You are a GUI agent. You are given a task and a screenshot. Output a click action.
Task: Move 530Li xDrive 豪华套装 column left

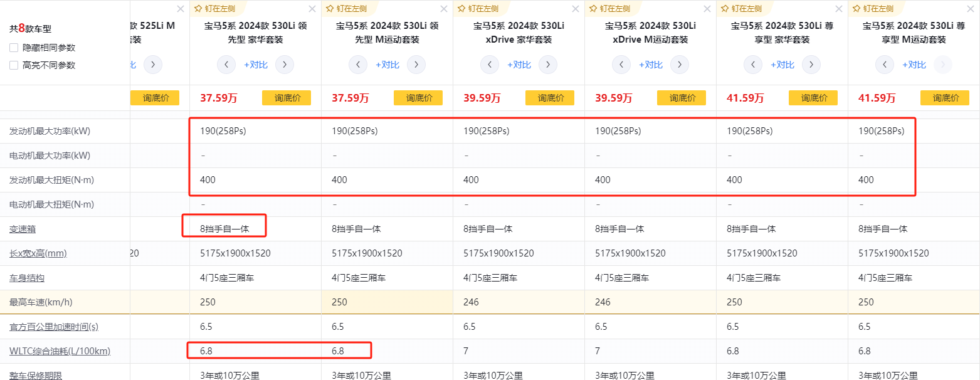[490, 65]
